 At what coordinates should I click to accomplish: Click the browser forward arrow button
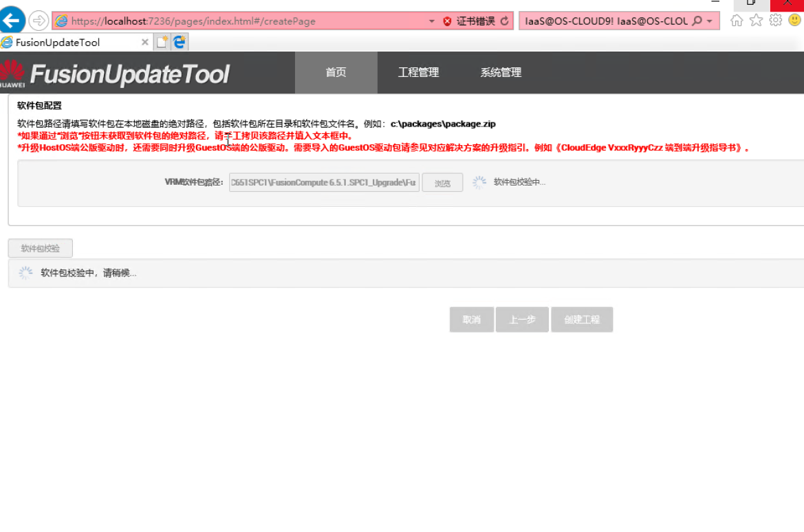tap(39, 21)
